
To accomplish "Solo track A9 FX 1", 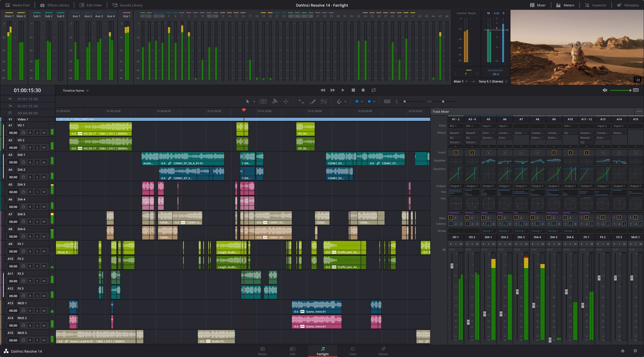I will (37, 251).
